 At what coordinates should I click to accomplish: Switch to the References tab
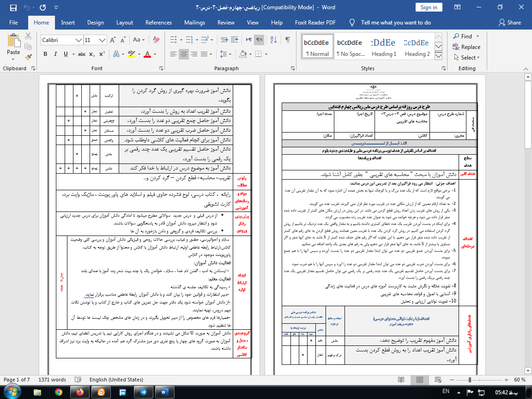[x=158, y=23]
